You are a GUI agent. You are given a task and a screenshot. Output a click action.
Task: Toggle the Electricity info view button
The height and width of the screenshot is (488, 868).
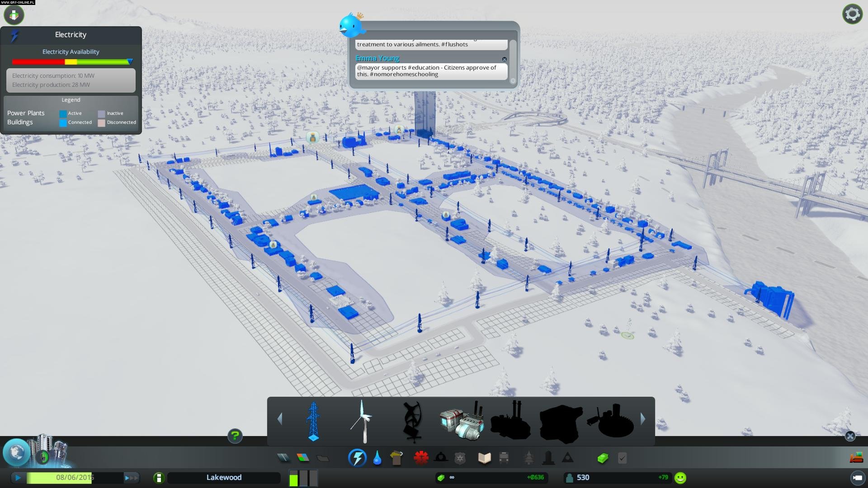pyautogui.click(x=357, y=458)
